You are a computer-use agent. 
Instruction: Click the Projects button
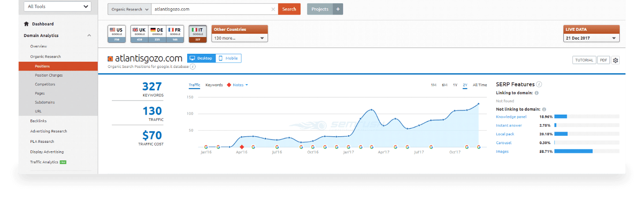tap(320, 9)
